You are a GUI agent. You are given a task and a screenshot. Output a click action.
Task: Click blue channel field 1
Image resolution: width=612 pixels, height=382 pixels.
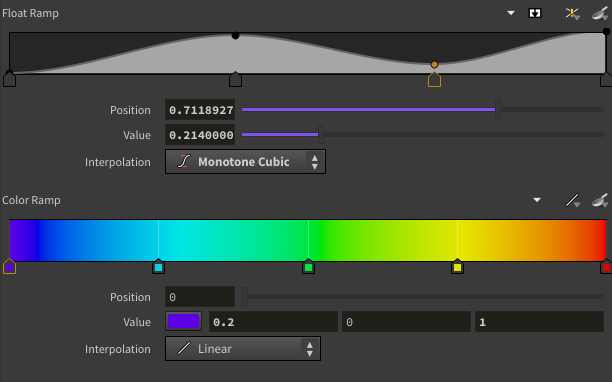click(539, 322)
